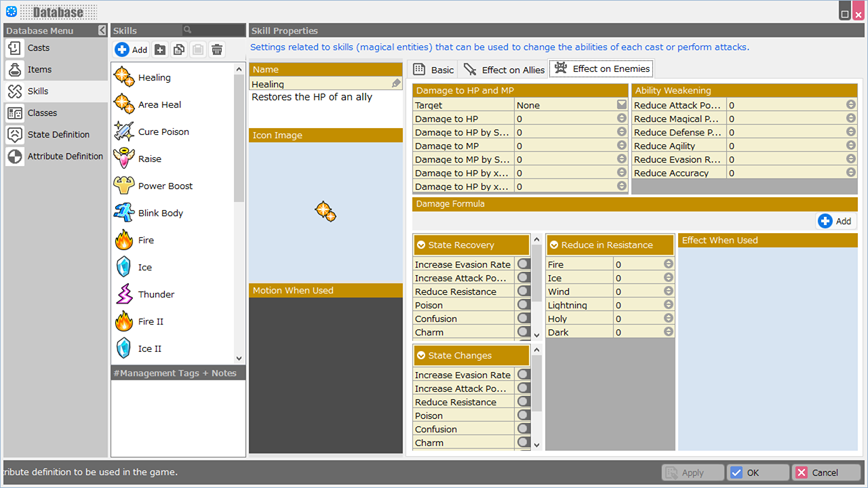This screenshot has width=868, height=488.
Task: Collapse the Reduce in Resistance section
Action: click(x=554, y=245)
